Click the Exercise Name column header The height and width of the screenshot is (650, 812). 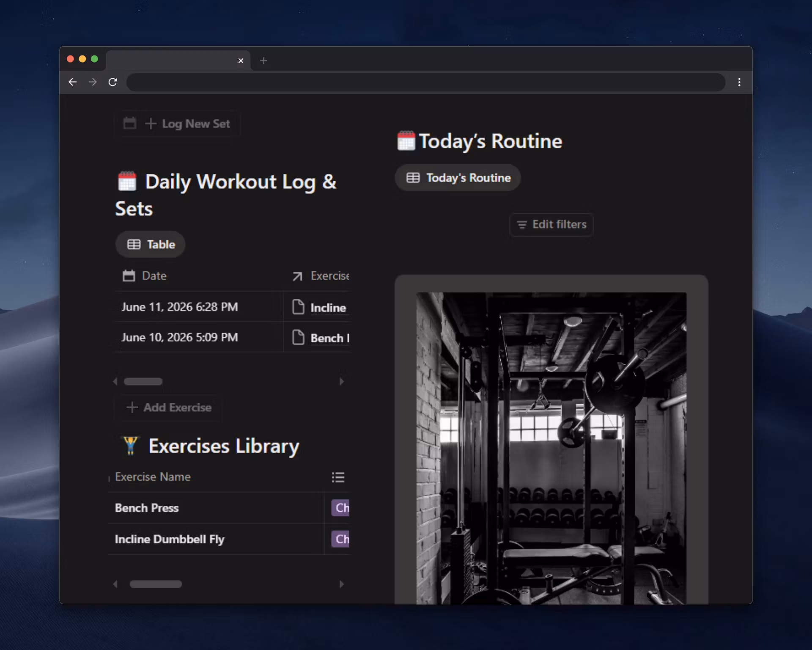tap(153, 477)
